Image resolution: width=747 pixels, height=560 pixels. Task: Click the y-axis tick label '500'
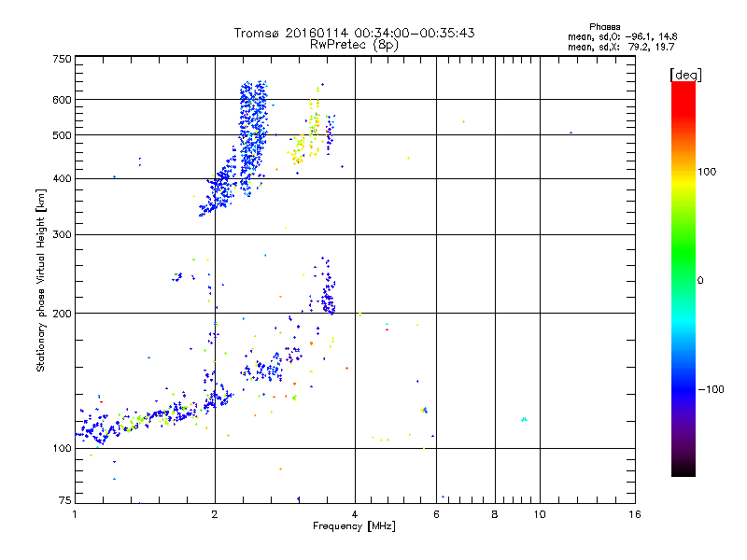tap(63, 135)
